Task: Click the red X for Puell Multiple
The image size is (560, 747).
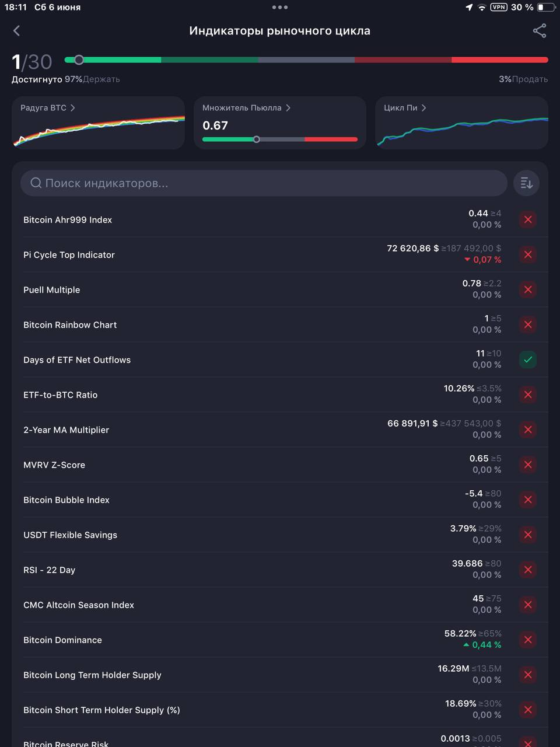Action: click(528, 289)
